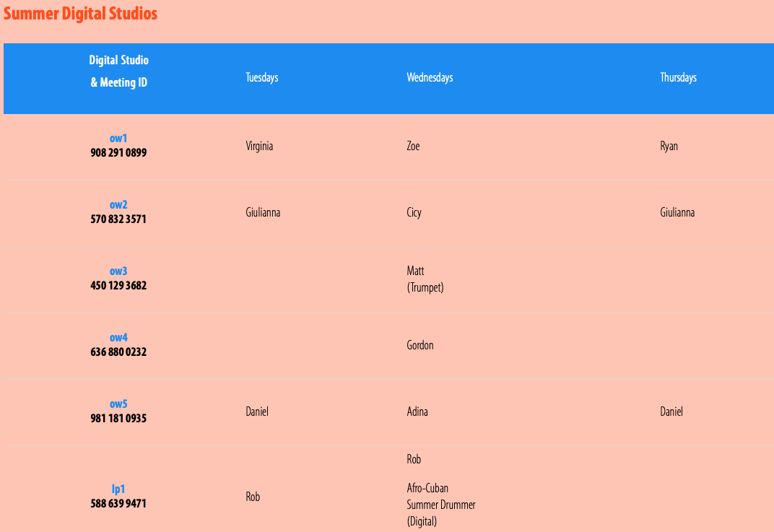Select meeting ID 588 639 9471
Screen dimensions: 774x532
(118, 504)
